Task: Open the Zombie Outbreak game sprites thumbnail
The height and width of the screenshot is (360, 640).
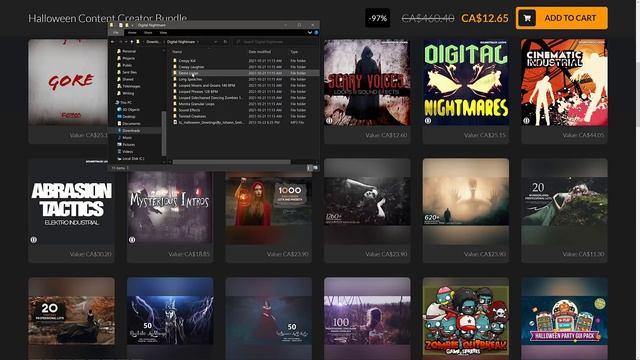Action: pyautogui.click(x=466, y=318)
